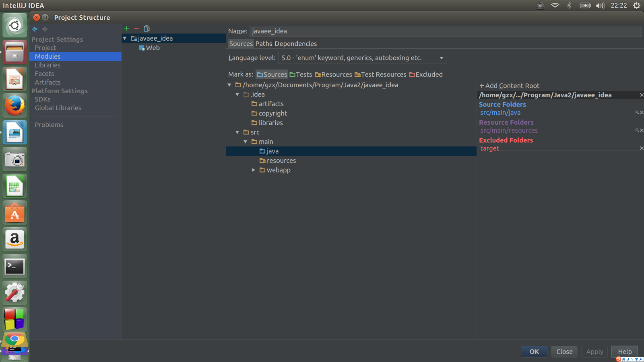Open the Language level dropdown
The image size is (644, 362).
pyautogui.click(x=442, y=58)
